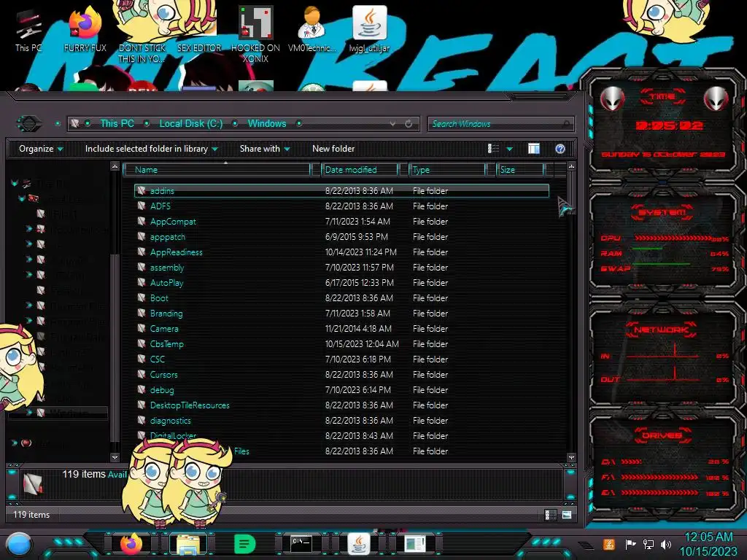Select the DesktopTileResources folder

(341, 405)
